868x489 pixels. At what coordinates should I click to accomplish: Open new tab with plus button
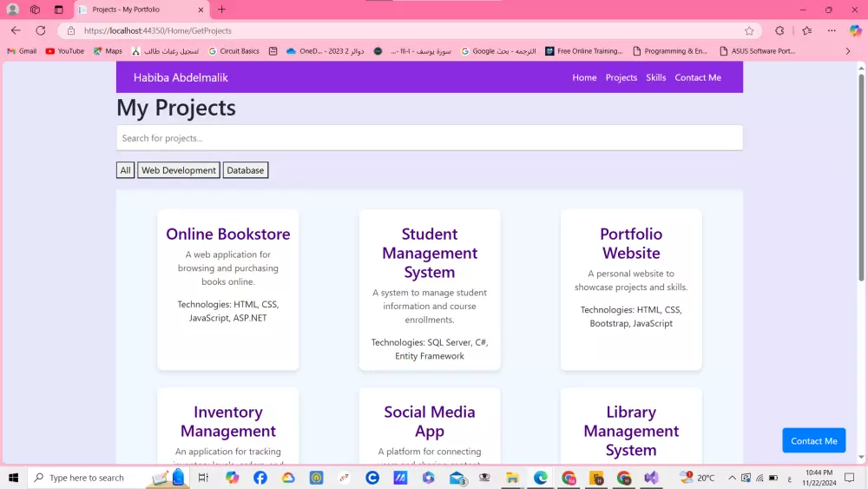pyautogui.click(x=221, y=10)
